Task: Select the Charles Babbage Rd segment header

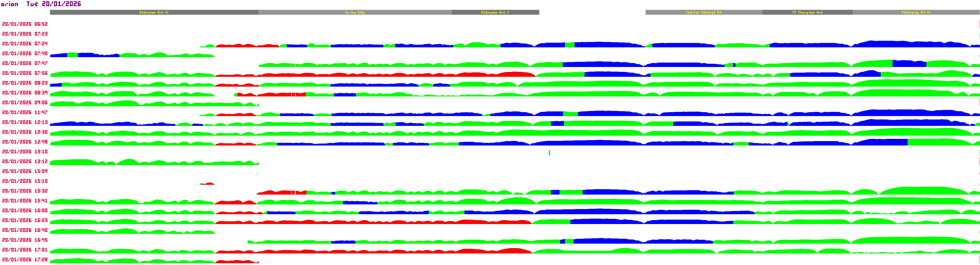Action: [x=703, y=12]
